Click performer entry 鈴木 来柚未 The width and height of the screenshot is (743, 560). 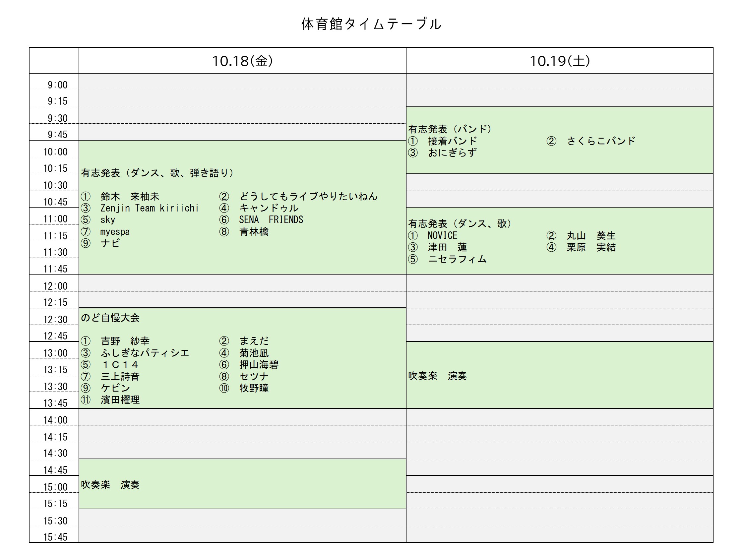(x=130, y=196)
